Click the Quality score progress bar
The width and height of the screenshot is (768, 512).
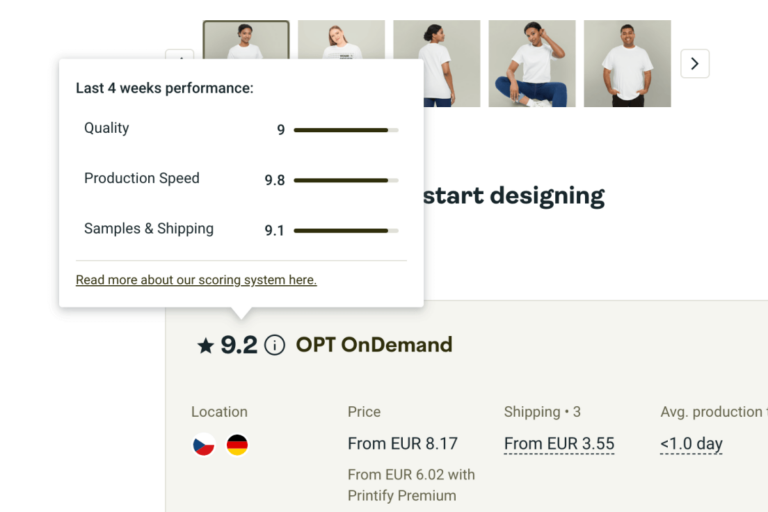[346, 130]
